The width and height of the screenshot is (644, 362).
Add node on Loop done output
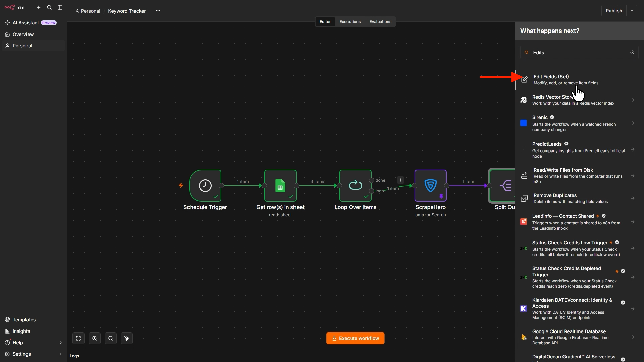click(x=400, y=180)
